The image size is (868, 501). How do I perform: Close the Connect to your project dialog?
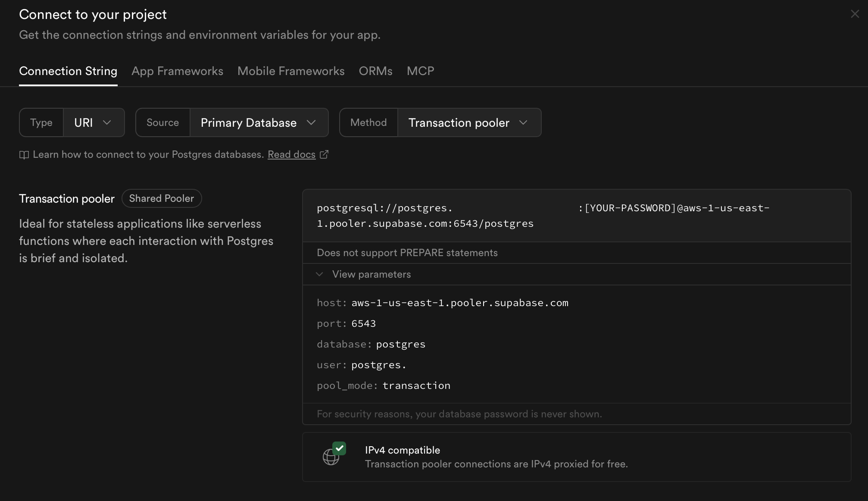[x=855, y=14]
